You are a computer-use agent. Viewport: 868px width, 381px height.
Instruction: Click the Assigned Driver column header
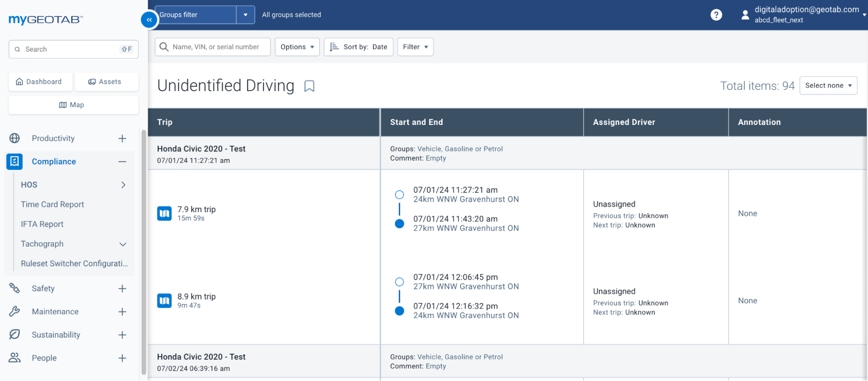point(656,122)
